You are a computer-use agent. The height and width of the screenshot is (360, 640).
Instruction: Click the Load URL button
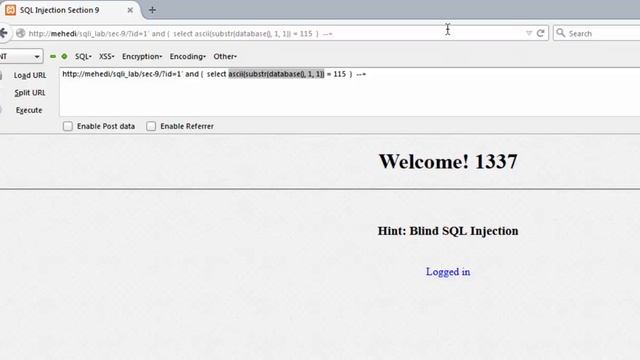click(x=30, y=75)
